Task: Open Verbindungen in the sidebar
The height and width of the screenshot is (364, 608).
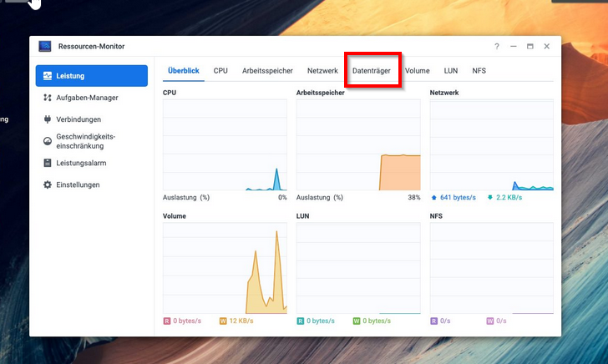Action: (92, 119)
